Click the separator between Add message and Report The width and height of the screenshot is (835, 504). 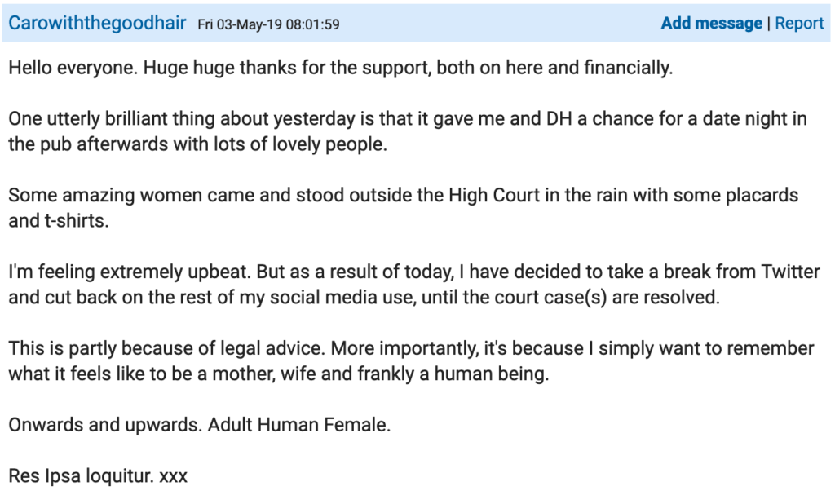pos(768,24)
